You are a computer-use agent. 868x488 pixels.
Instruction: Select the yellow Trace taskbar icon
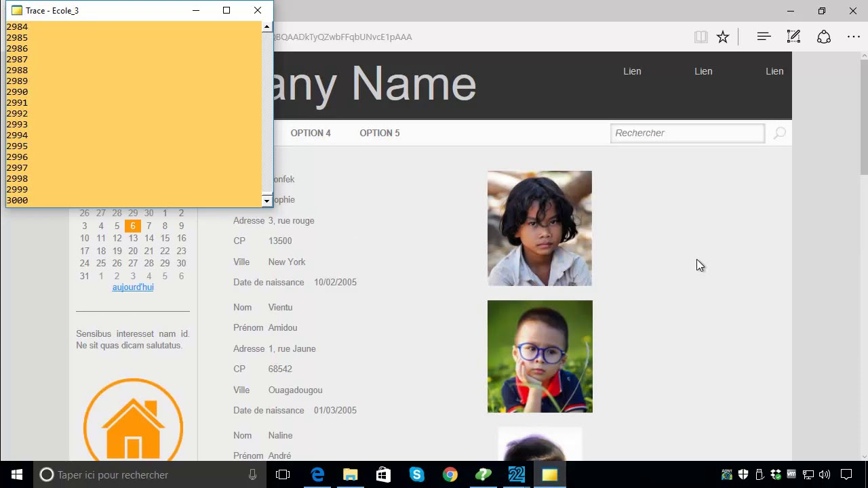click(549, 474)
